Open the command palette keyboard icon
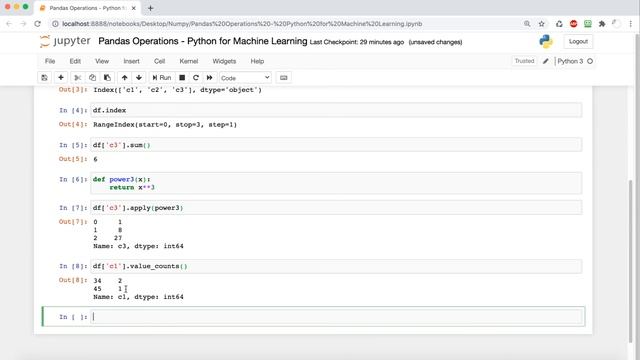The width and height of the screenshot is (640, 360). coord(284,78)
